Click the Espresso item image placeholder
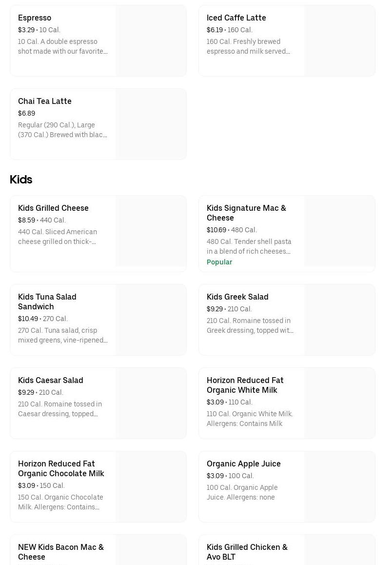 point(151,41)
